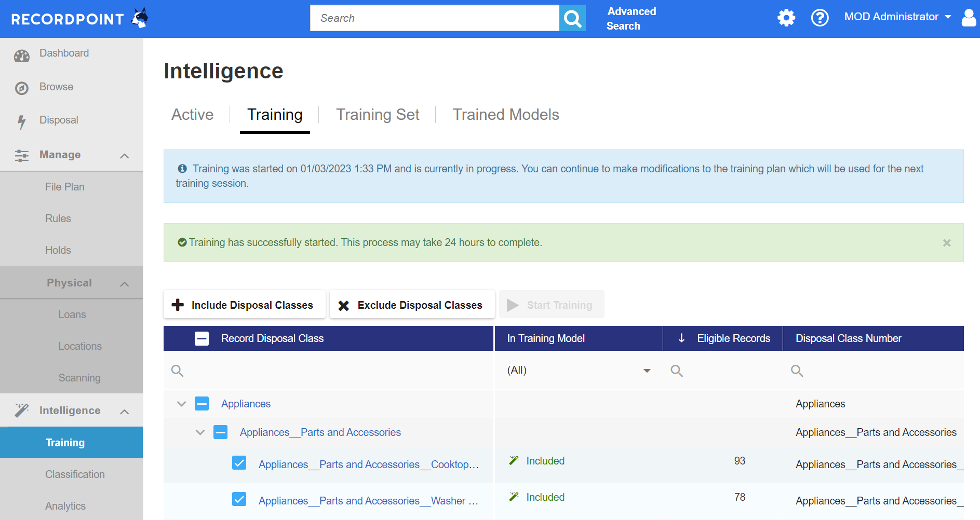Click the search magnifier button

(572, 18)
